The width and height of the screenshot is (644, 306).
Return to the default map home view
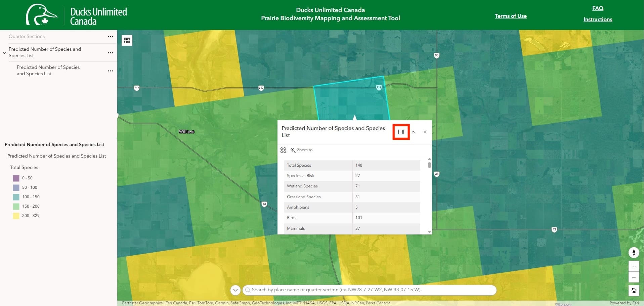point(634,291)
